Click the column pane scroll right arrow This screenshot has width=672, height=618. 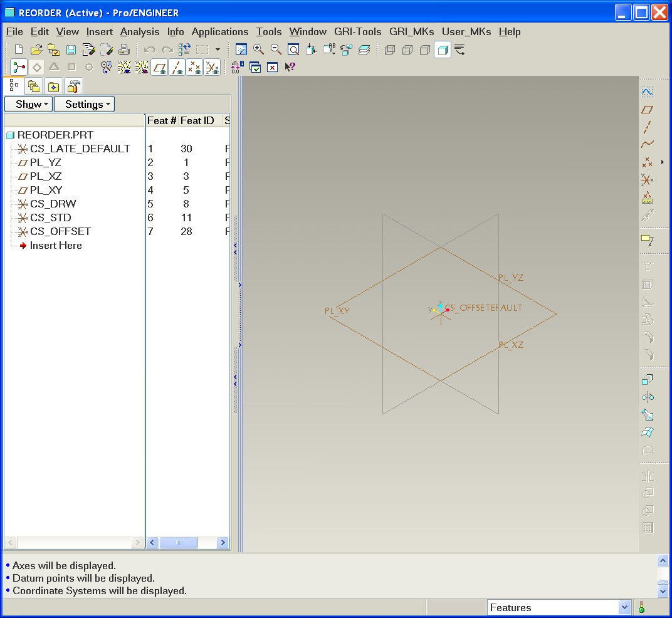tap(223, 543)
